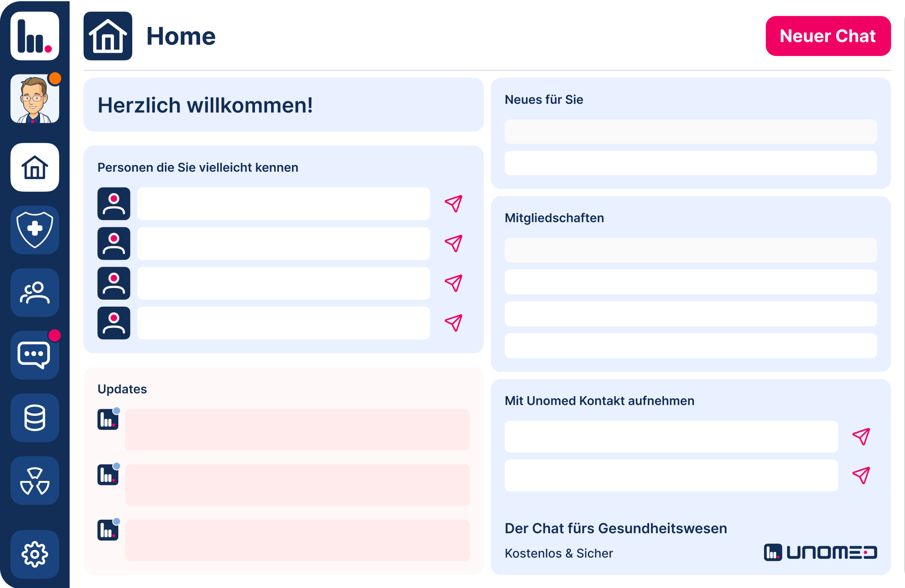Click the first item under Neues für Sie
This screenshot has width=905, height=588.
[690, 131]
